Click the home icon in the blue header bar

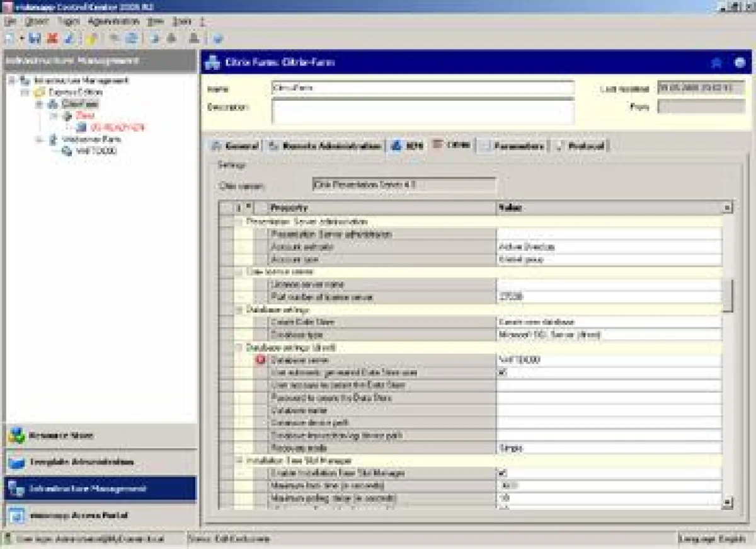716,63
